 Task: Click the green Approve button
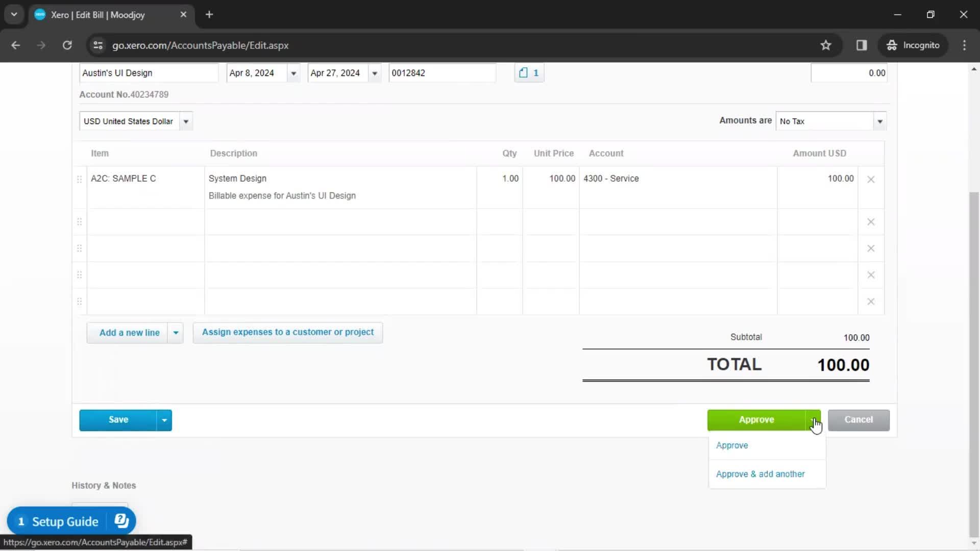(756, 420)
